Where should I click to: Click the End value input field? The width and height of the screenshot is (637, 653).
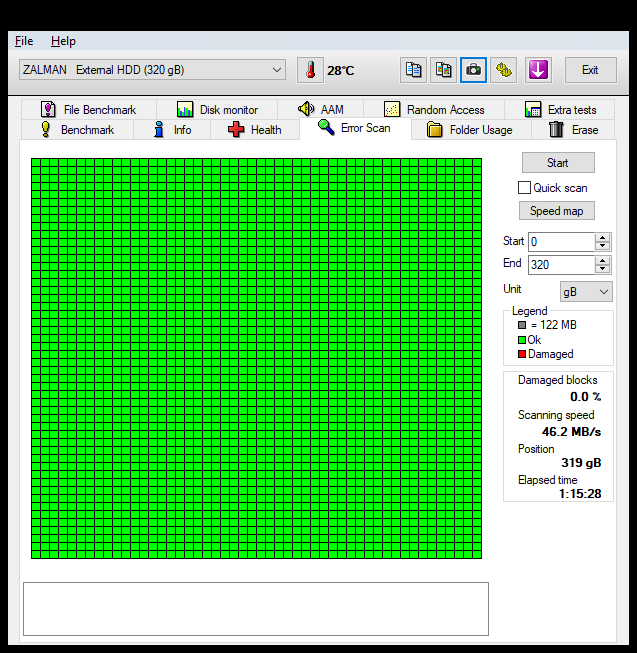coord(561,264)
